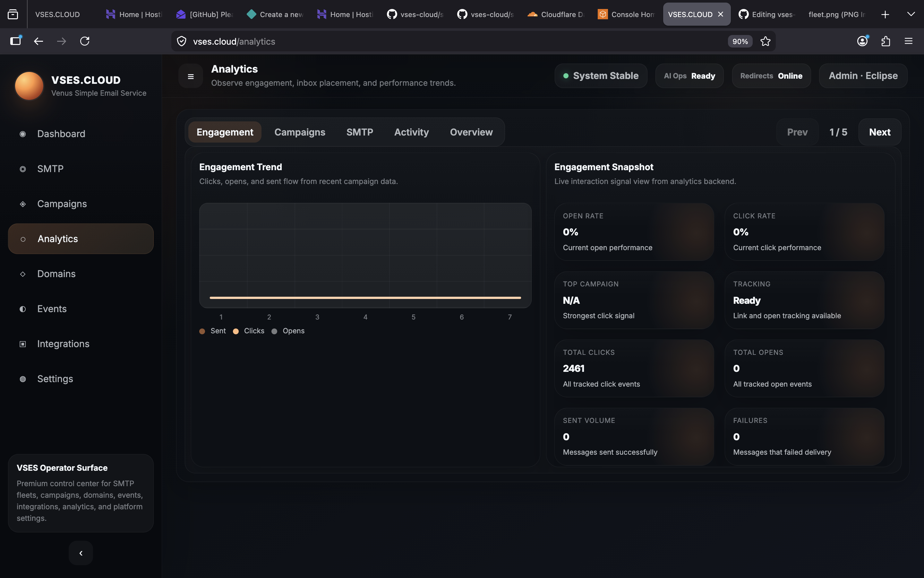Switch to the SMTP analytics tab
This screenshot has width=924, height=578.
coord(360,132)
